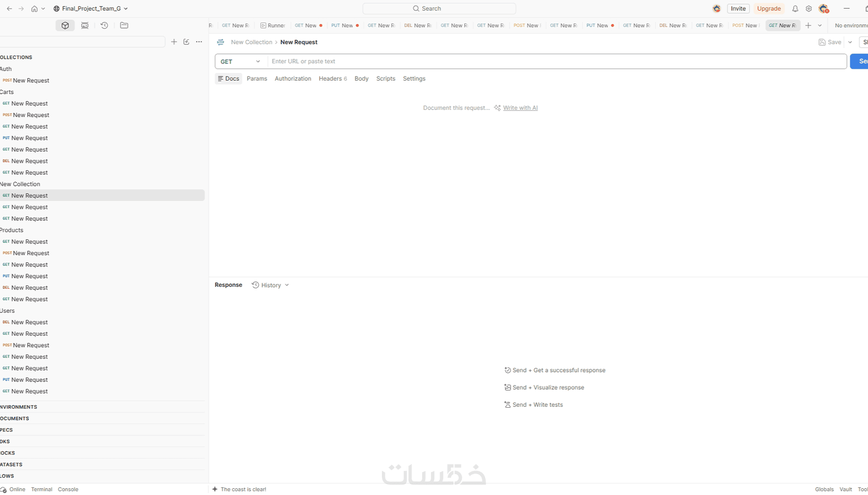Click the Upgrade button
This screenshot has height=495, width=868.
point(768,9)
